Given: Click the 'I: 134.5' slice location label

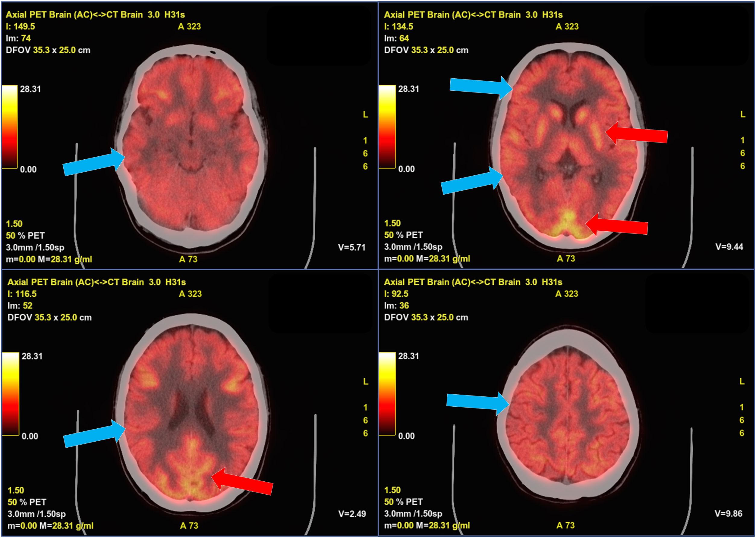Looking at the screenshot, I should 398,27.
